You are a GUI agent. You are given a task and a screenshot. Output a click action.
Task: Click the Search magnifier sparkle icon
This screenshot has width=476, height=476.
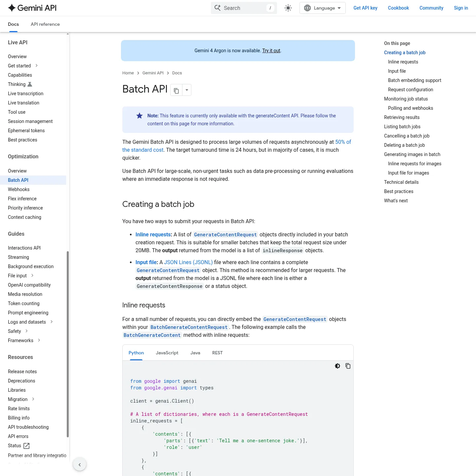point(217,8)
